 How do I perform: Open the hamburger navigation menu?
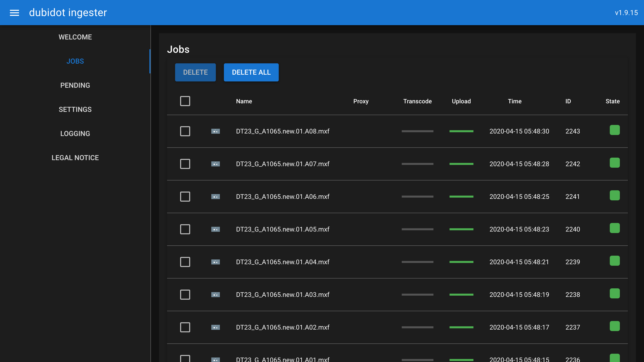click(14, 13)
